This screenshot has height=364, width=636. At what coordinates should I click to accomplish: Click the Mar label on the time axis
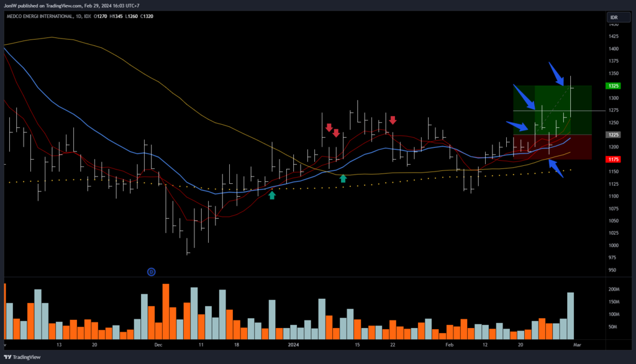coord(578,344)
